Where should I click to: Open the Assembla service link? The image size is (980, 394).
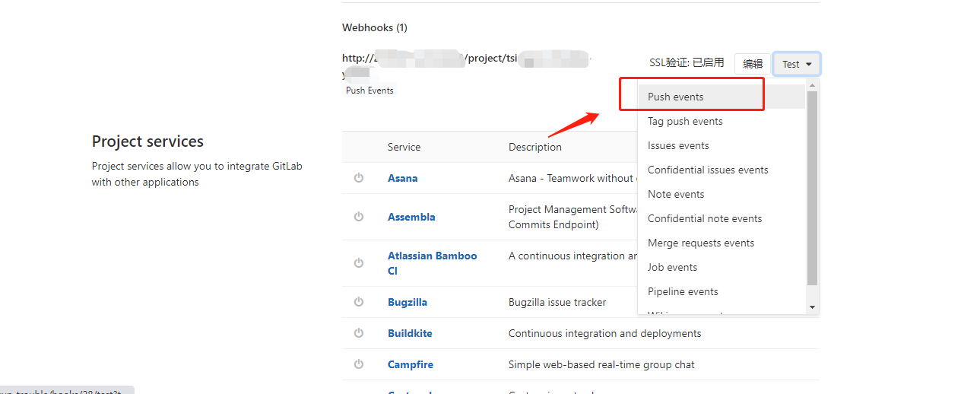[411, 217]
